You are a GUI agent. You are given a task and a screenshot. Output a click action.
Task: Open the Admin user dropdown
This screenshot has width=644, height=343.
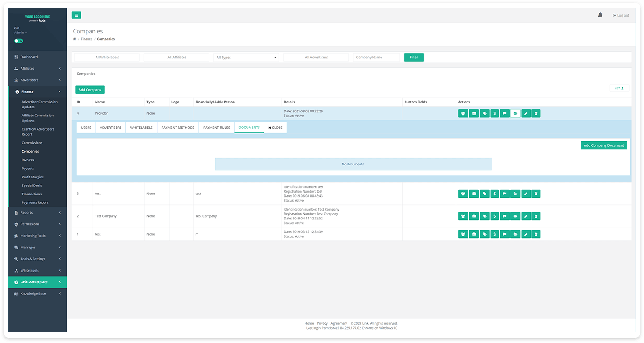21,33
